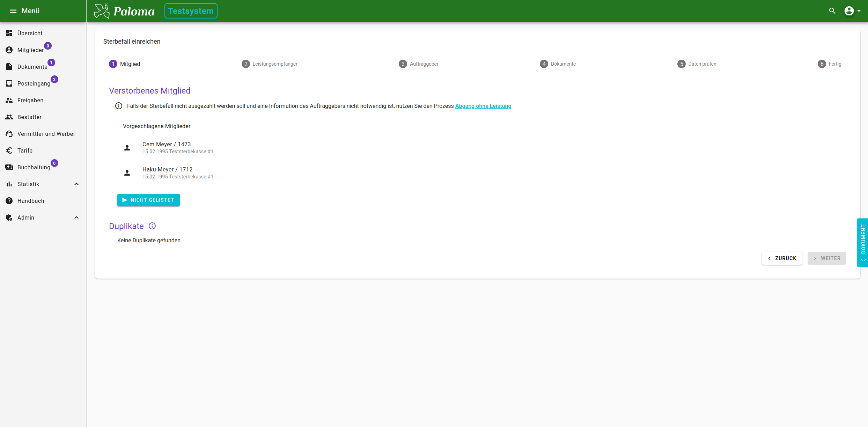The image size is (868, 427).
Task: Click the Übersicht dashboard icon
Action: [9, 33]
